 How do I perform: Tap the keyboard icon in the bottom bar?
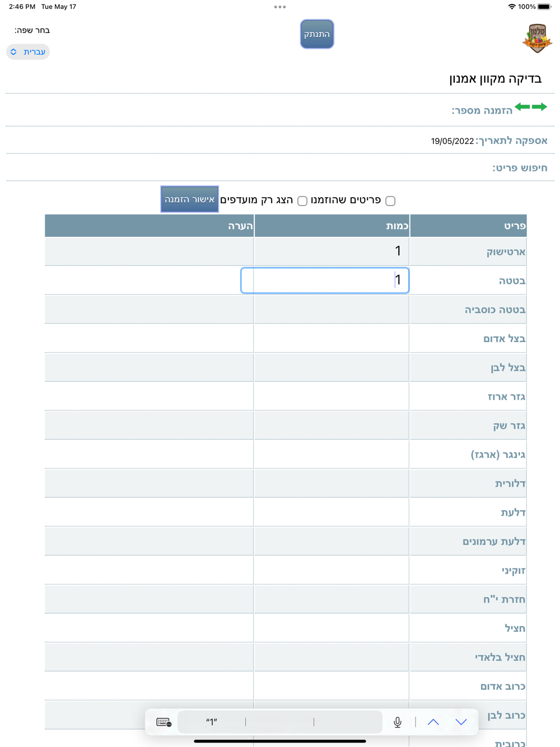coord(164,722)
